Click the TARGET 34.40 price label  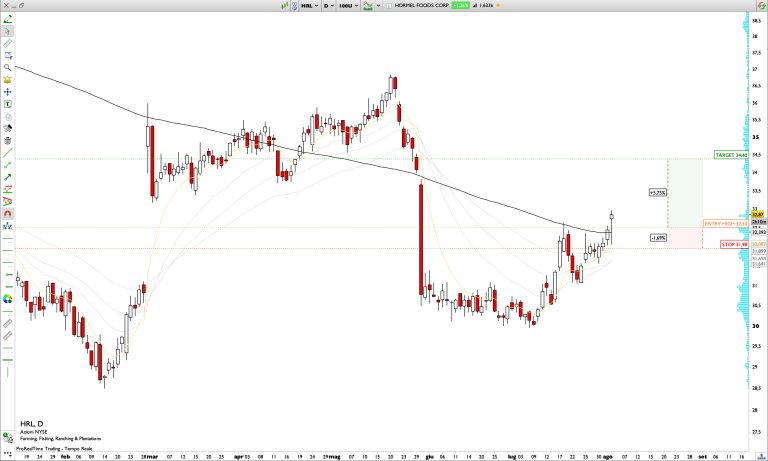click(x=732, y=155)
